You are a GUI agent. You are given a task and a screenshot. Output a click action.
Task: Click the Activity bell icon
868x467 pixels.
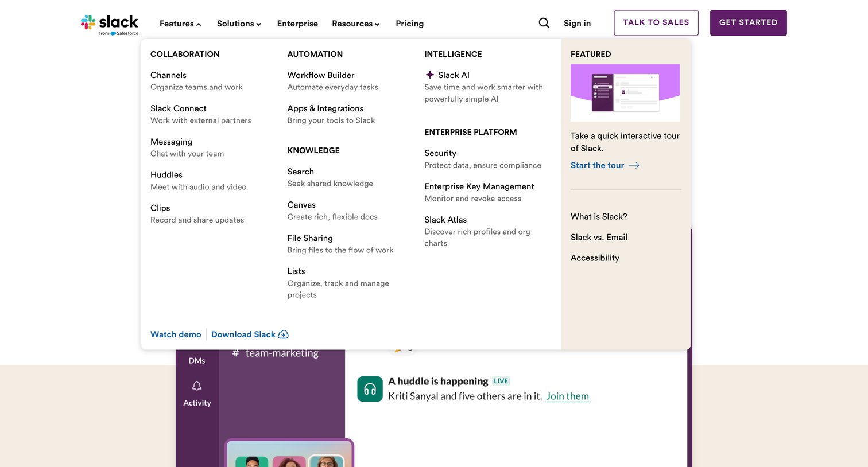tap(197, 386)
